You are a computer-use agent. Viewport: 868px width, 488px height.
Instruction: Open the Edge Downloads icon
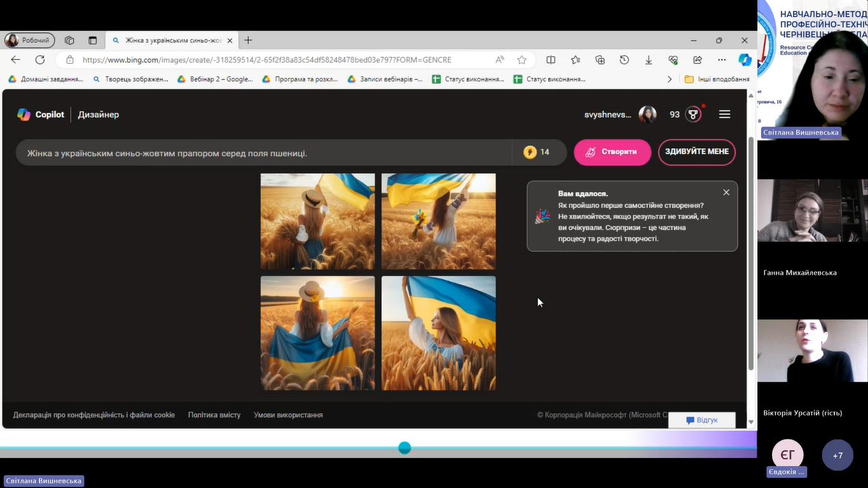coord(649,60)
